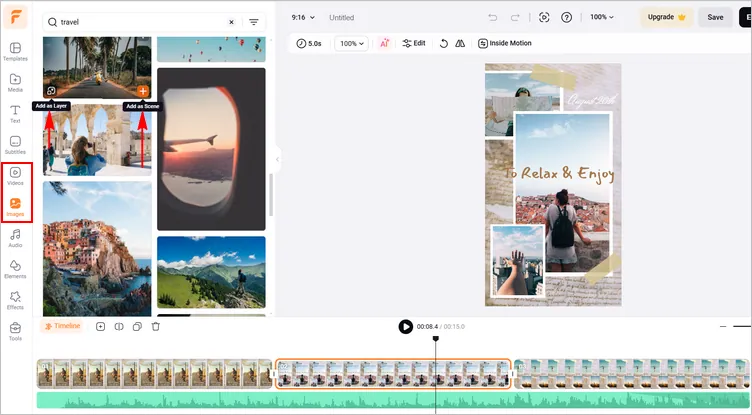Open the Effects panel
The image size is (752, 415).
[15, 301]
